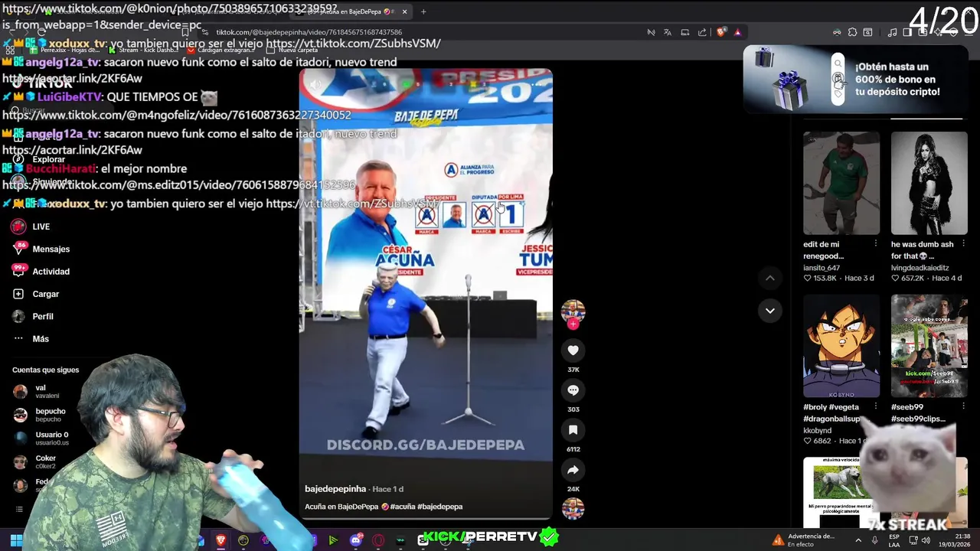
Task: Open the music note playlist icon in toolbar
Action: click(892, 32)
